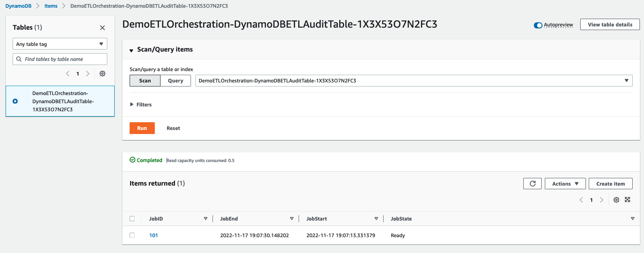
Task: Sort by JobID column arrow
Action: pyautogui.click(x=206, y=218)
